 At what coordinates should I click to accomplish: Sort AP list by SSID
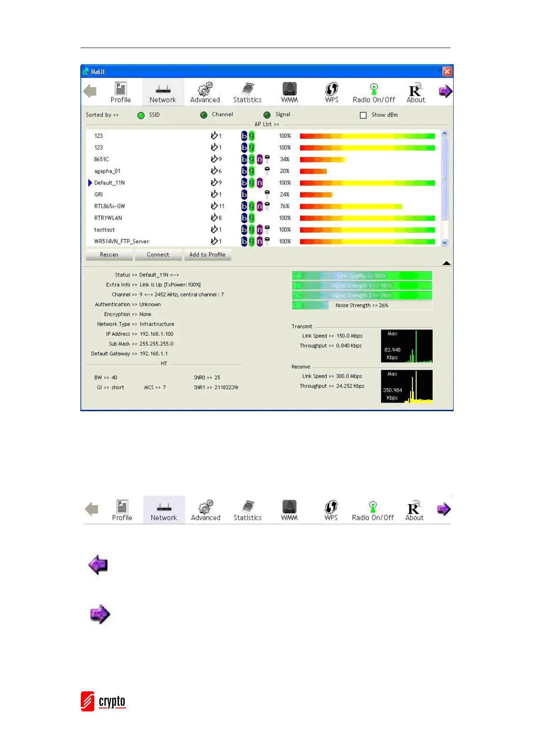pos(141,115)
